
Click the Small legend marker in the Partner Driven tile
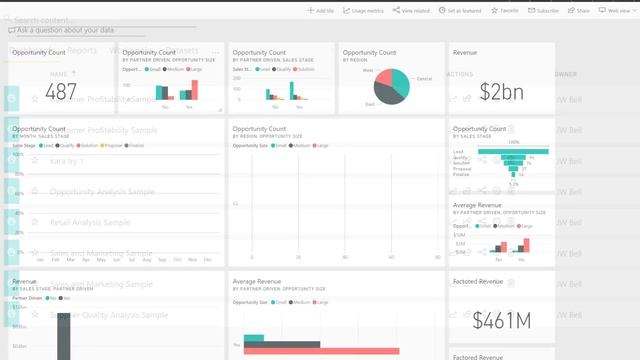click(x=147, y=69)
